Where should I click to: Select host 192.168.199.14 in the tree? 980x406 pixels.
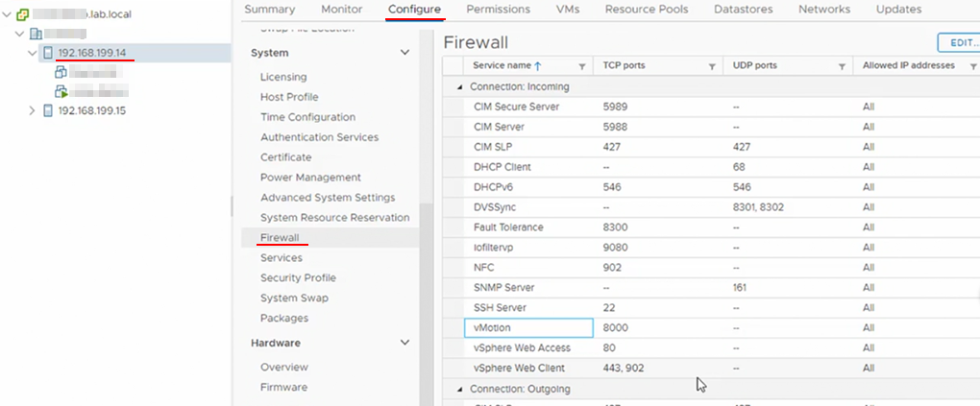[92, 53]
